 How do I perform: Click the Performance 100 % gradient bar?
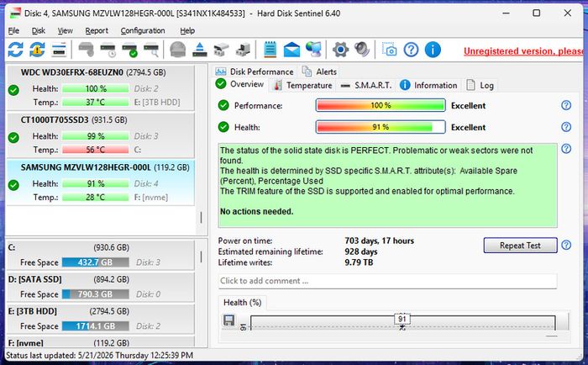coord(381,105)
